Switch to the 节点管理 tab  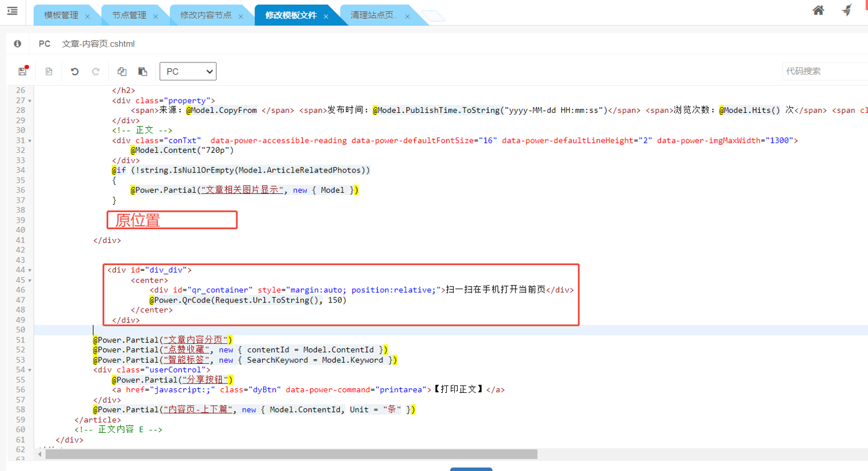point(129,16)
